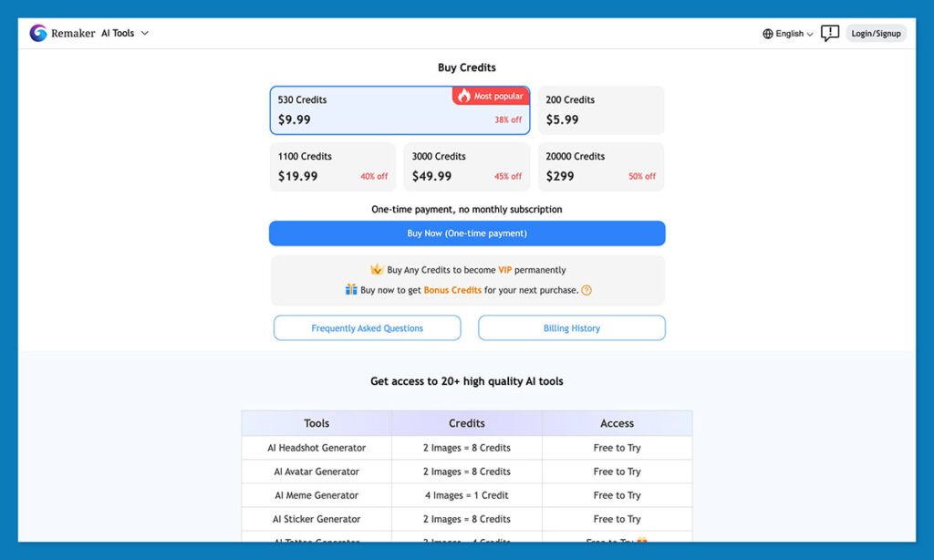Click the flame icon on the Most popular badge
934x560 pixels.
click(x=466, y=96)
